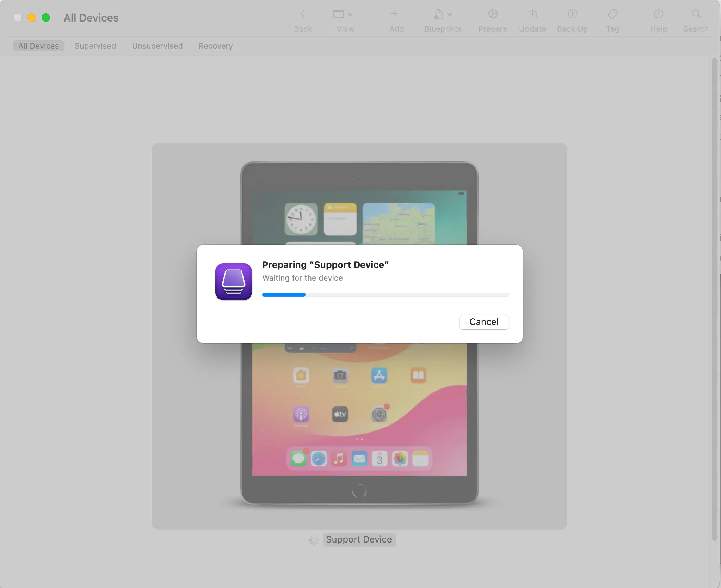Screen dimensions: 721x588
Task: Select the All Devices filter
Action: pyautogui.click(x=38, y=45)
